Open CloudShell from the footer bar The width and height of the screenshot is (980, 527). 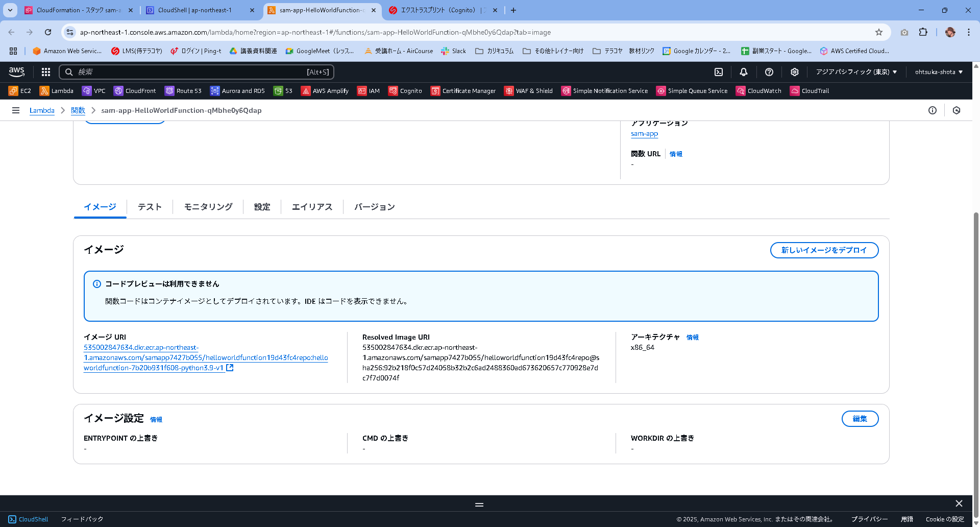29,519
